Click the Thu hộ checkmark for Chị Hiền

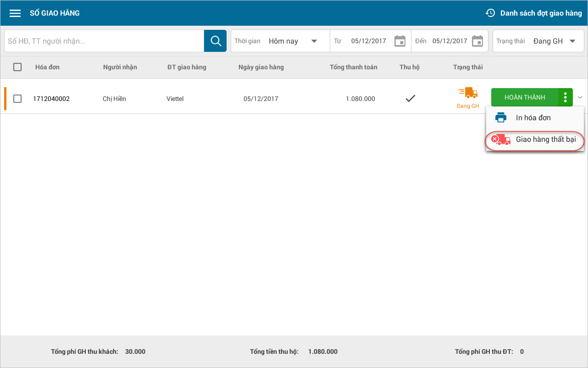click(x=410, y=98)
